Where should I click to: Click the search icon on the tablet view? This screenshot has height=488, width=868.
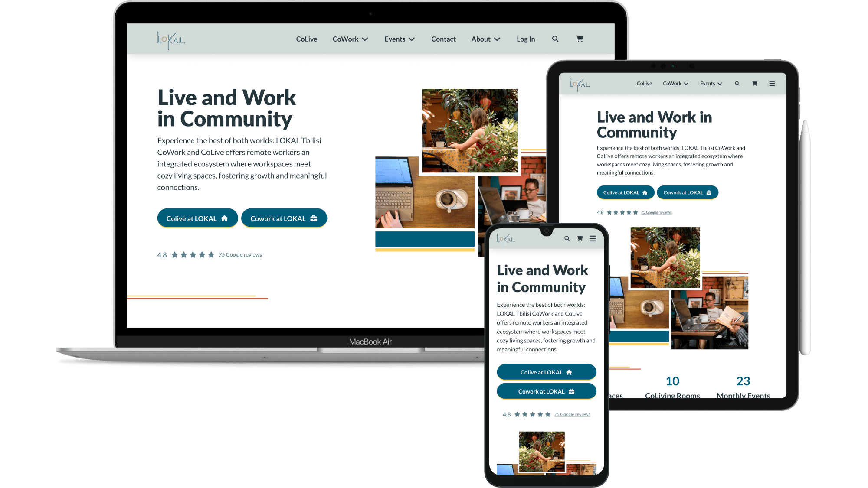pos(737,83)
